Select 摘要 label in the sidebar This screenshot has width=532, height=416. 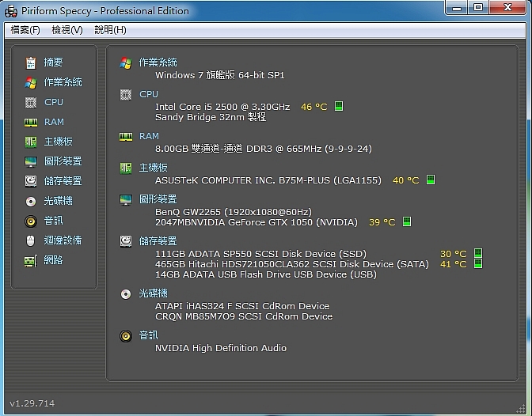pos(53,62)
